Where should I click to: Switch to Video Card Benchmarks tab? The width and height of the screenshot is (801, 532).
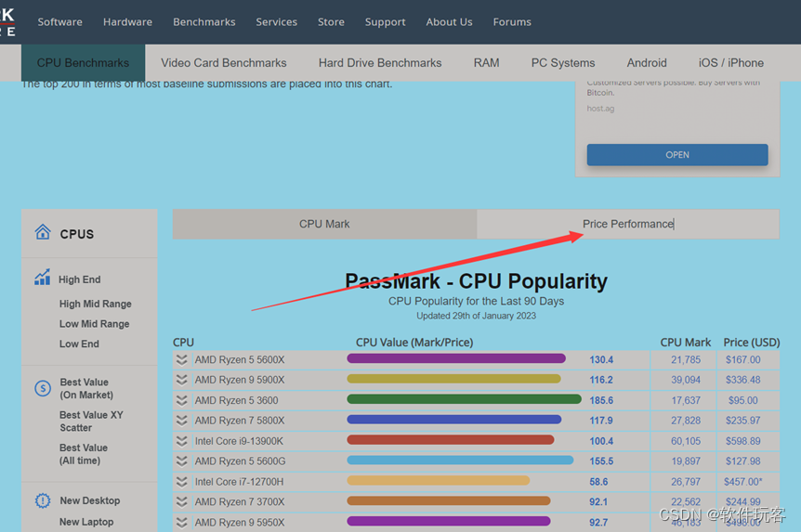coord(224,63)
